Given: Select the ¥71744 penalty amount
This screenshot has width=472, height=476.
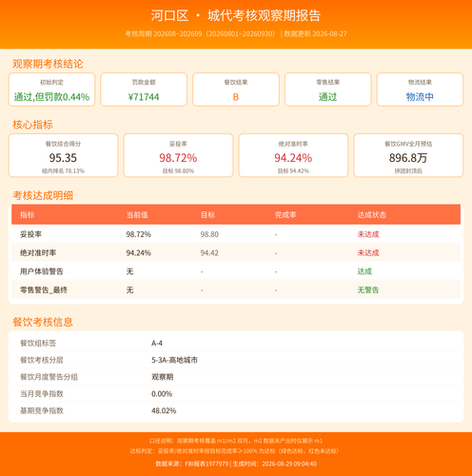Looking at the screenshot, I should [144, 97].
